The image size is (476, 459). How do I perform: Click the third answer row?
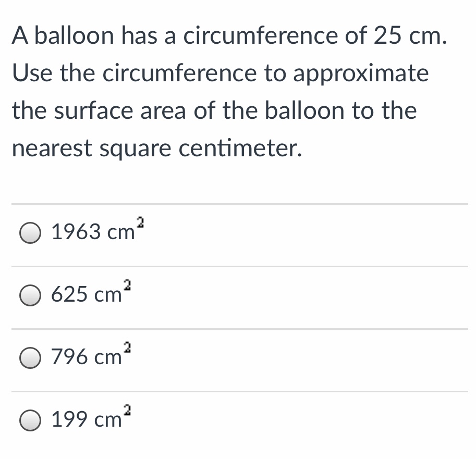tap(238, 358)
